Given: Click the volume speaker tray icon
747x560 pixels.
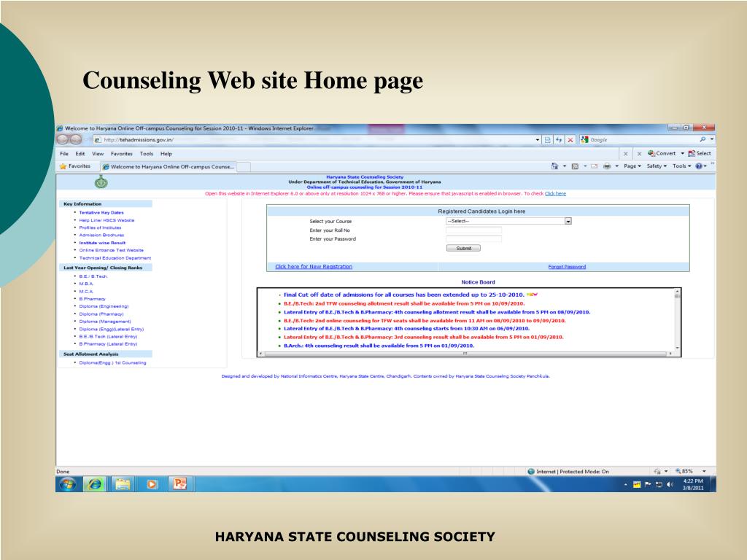Looking at the screenshot, I should click(670, 485).
